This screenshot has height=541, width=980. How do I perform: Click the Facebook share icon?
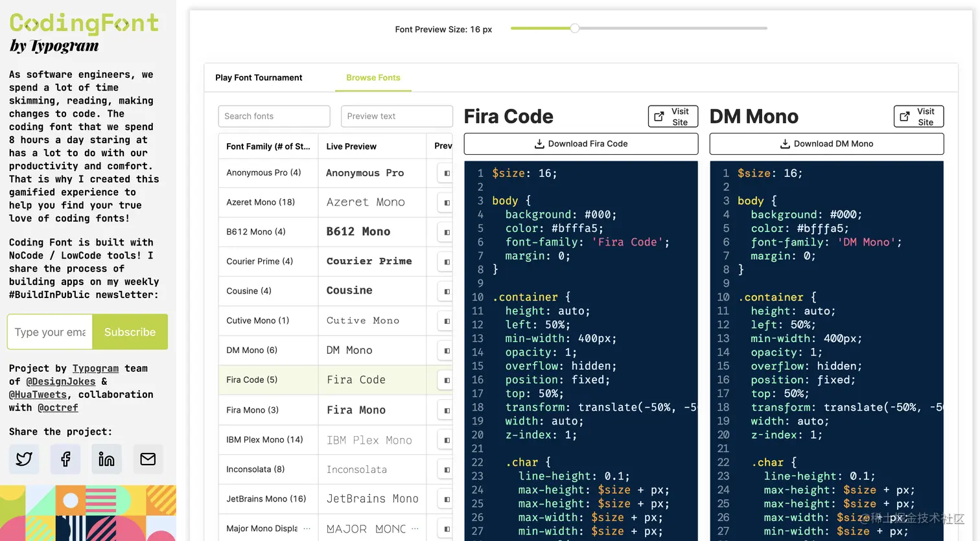65,459
